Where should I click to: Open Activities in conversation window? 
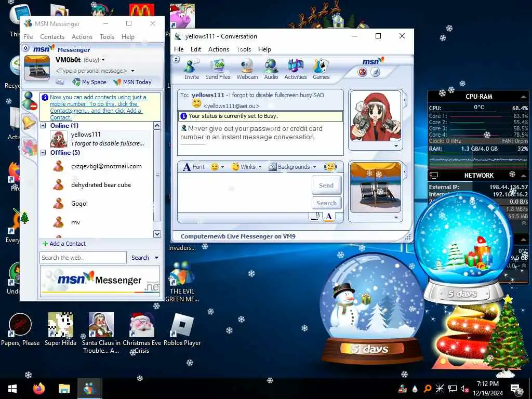(296, 70)
